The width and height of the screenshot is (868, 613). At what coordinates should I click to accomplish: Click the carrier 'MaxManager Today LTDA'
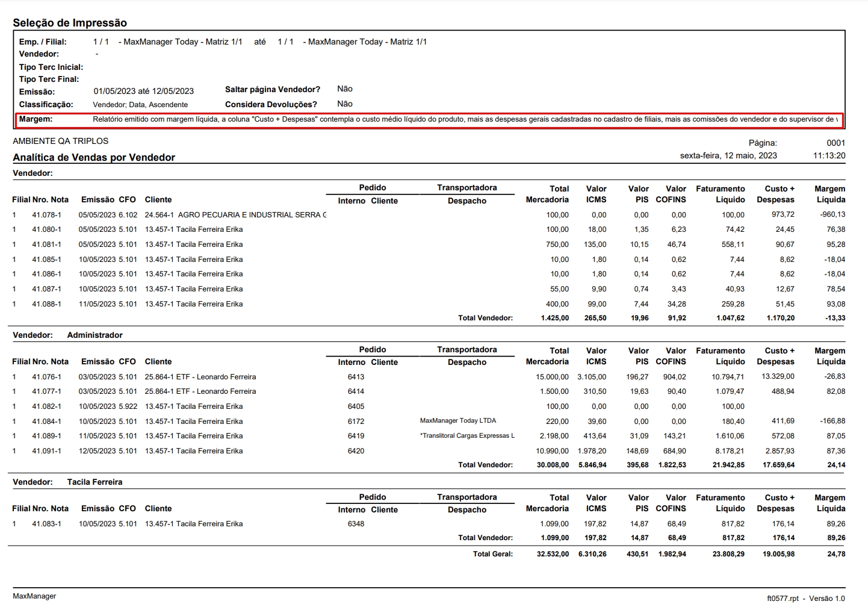coord(458,421)
